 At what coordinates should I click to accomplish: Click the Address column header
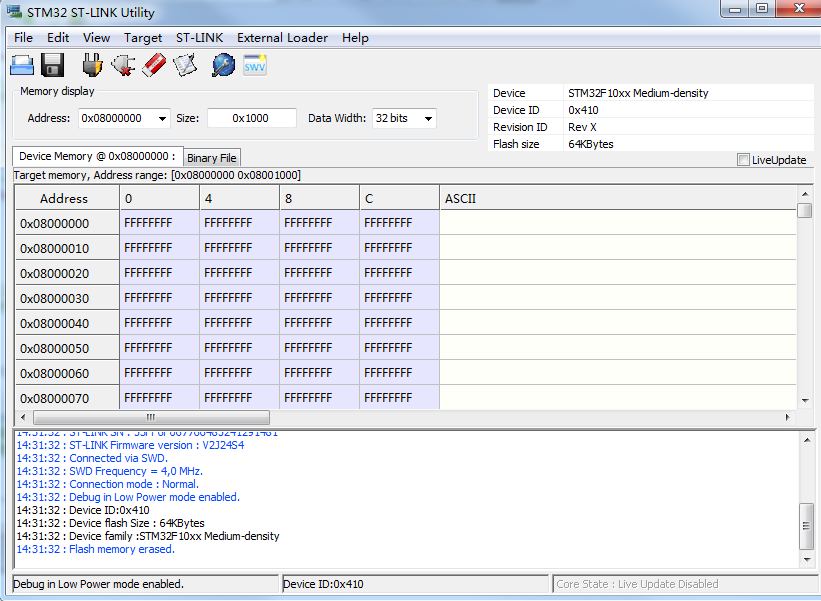pyautogui.click(x=67, y=198)
